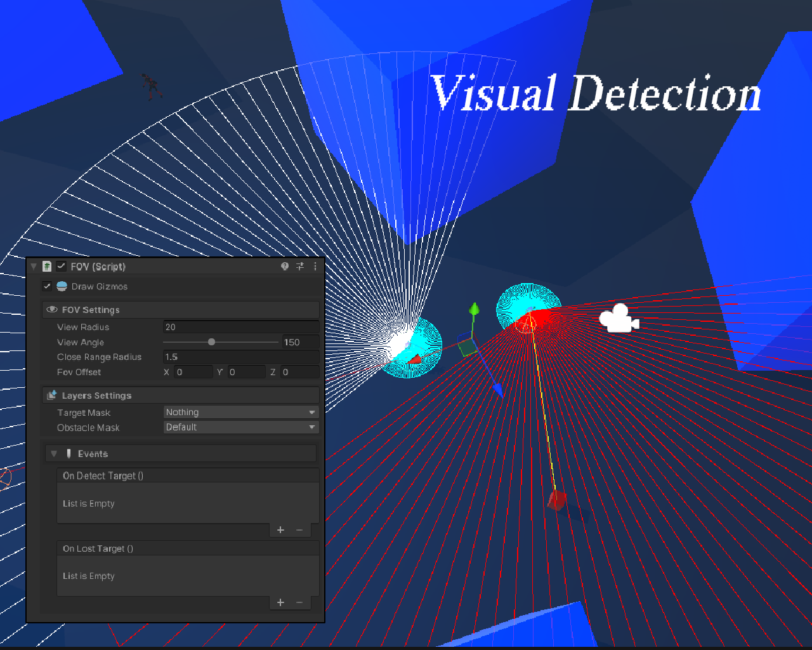
Task: Remove a listener from On Detect Target
Action: pyautogui.click(x=299, y=530)
